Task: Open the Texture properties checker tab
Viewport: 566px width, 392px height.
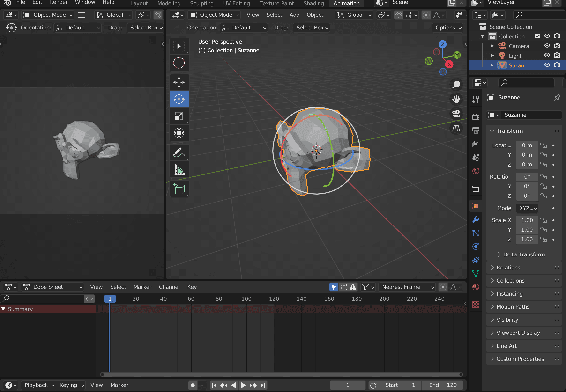Action: click(476, 305)
